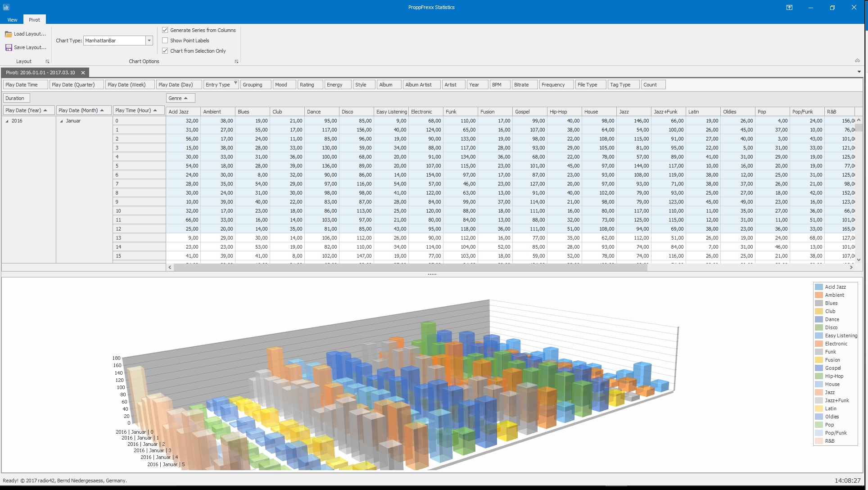Close the Pivot 2016.01.01 document tab
Screen dimensions: 868x490
83,73
